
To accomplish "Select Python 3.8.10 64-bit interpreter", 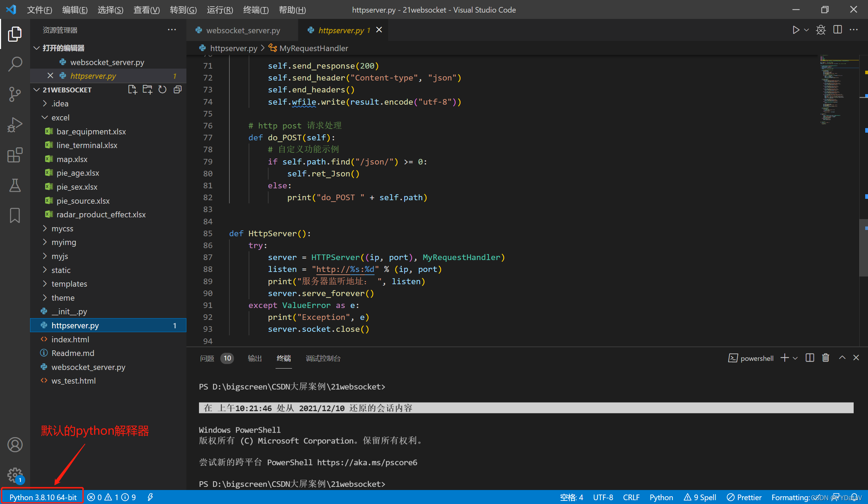I will click(x=43, y=497).
